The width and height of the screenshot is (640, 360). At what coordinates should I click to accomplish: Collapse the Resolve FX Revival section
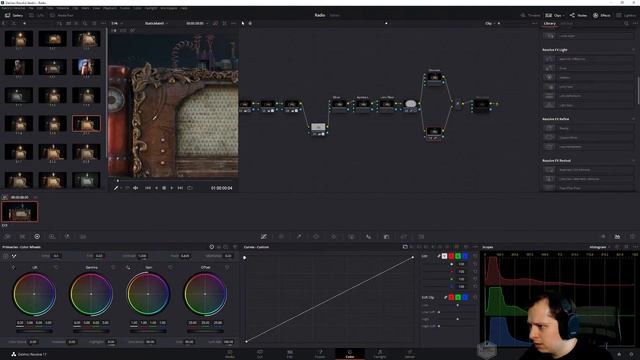click(633, 160)
